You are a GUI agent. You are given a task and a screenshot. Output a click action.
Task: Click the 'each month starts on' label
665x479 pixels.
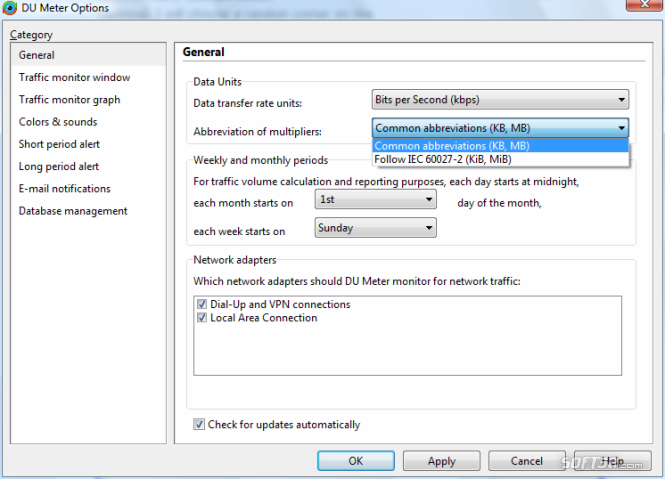[x=243, y=203]
